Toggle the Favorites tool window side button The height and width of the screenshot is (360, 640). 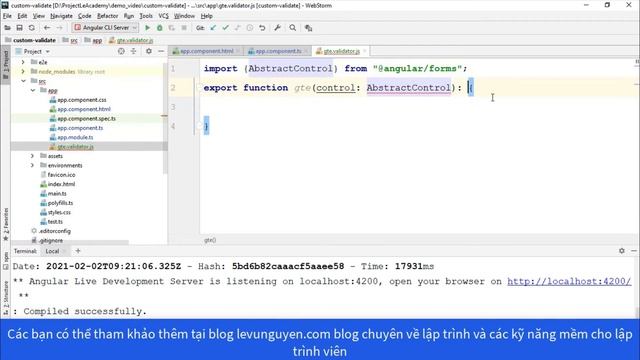(x=6, y=224)
